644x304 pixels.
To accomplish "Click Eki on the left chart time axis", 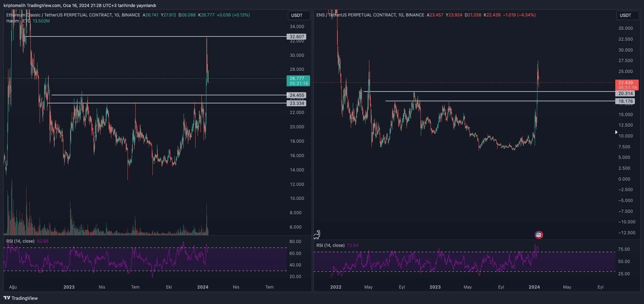I will point(169,287).
